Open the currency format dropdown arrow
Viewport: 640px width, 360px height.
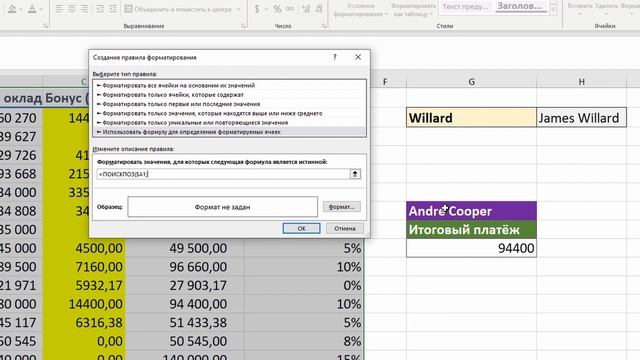[266, 9]
